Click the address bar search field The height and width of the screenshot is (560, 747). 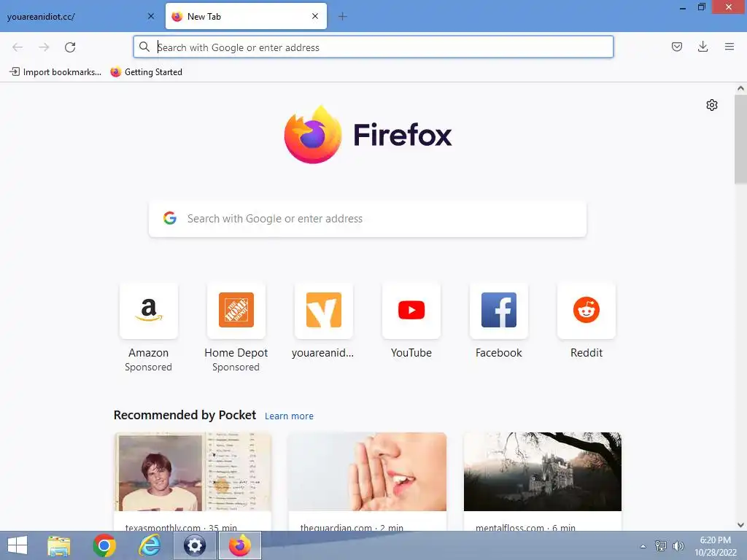click(x=373, y=47)
